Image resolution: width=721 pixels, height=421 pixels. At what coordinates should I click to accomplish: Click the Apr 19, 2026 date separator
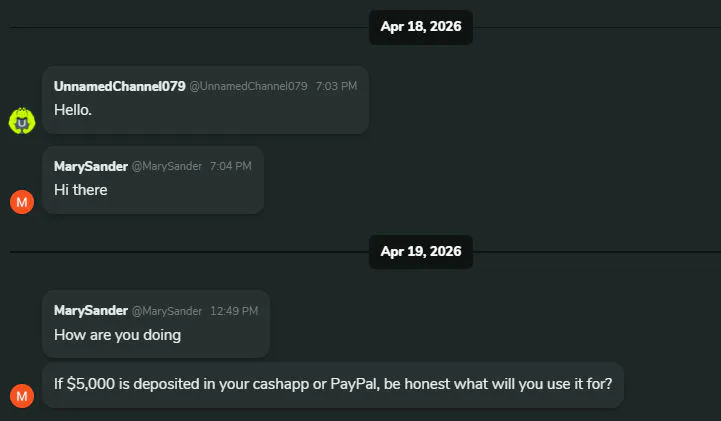(421, 252)
